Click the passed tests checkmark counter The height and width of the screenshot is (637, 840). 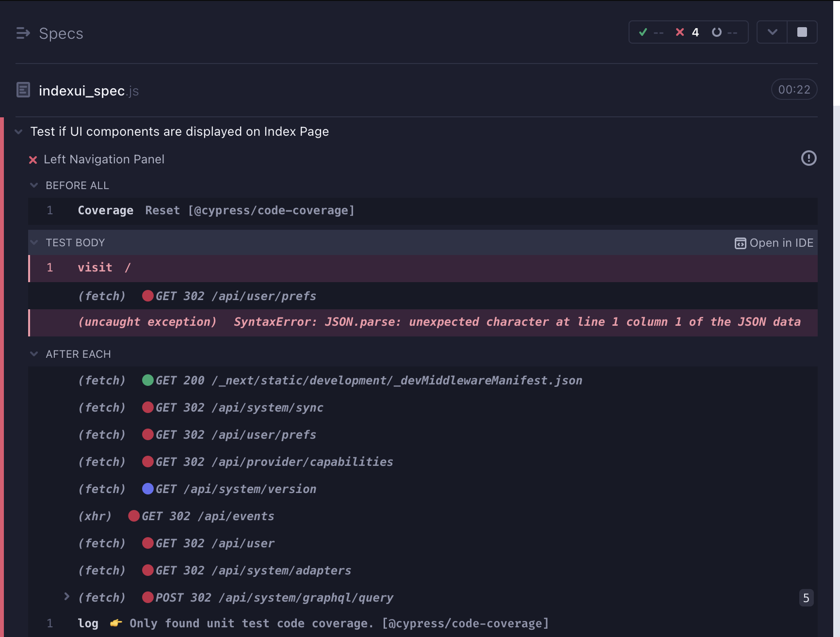click(651, 32)
